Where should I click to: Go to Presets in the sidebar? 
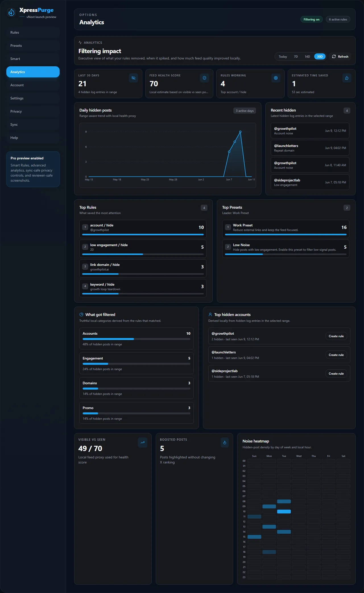(33, 46)
